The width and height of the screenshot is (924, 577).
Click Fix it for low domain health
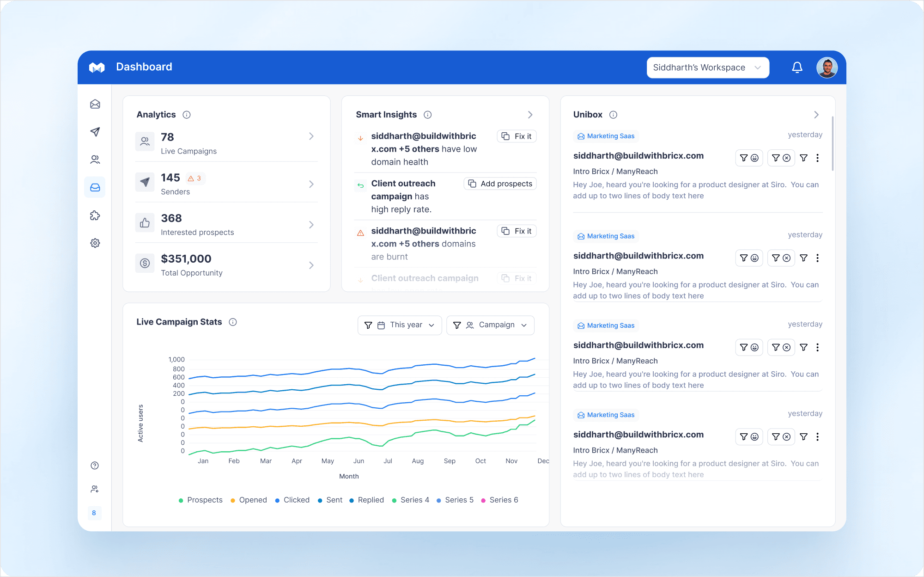point(517,136)
